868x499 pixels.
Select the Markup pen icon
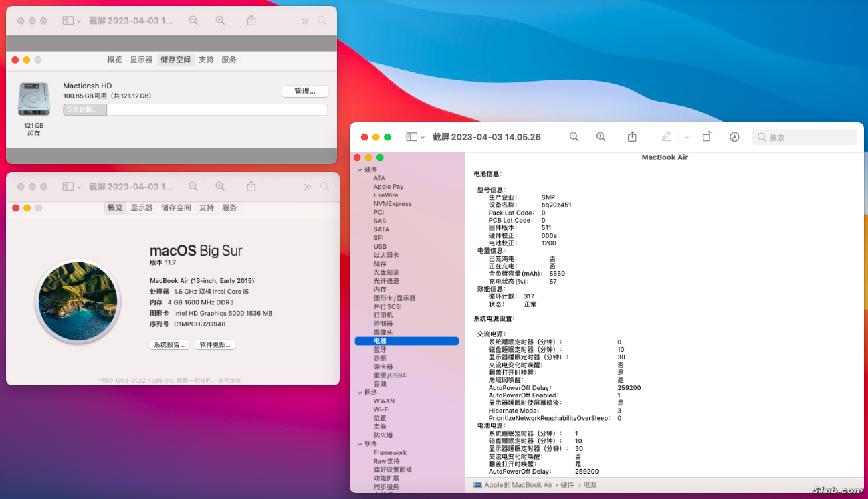pyautogui.click(x=666, y=137)
